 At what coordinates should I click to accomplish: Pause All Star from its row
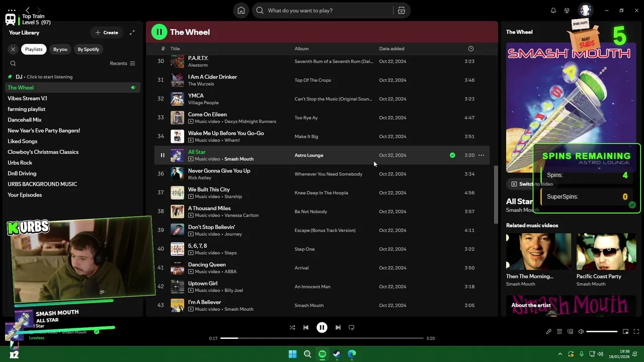point(163,155)
